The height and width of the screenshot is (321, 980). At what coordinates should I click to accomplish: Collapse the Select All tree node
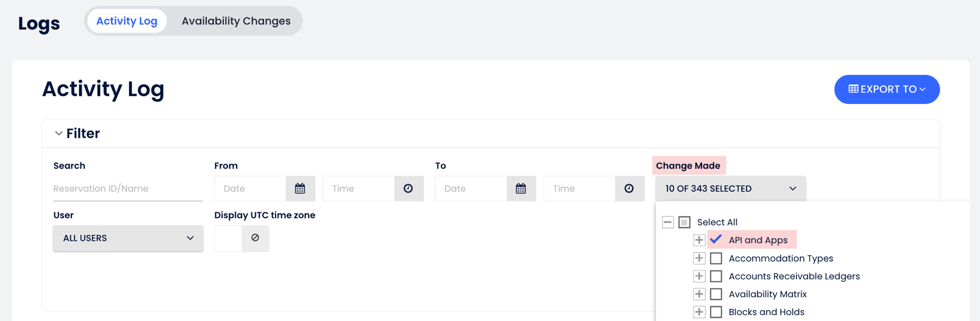point(668,222)
